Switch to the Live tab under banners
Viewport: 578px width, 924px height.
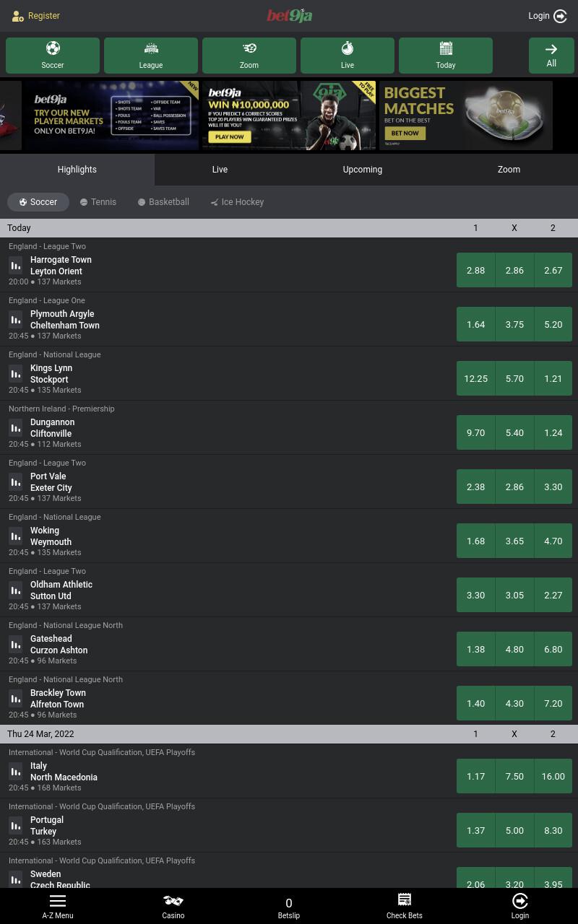(x=220, y=170)
